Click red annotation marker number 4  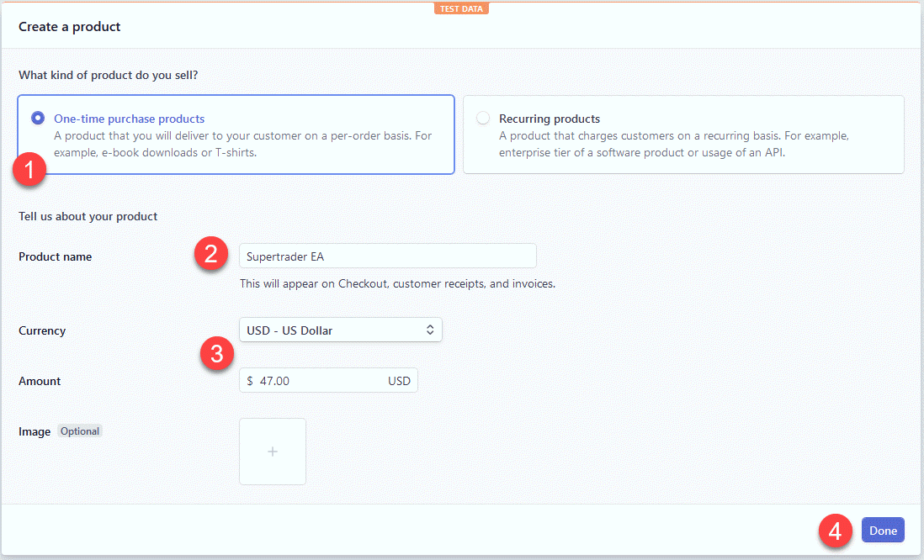tap(834, 531)
